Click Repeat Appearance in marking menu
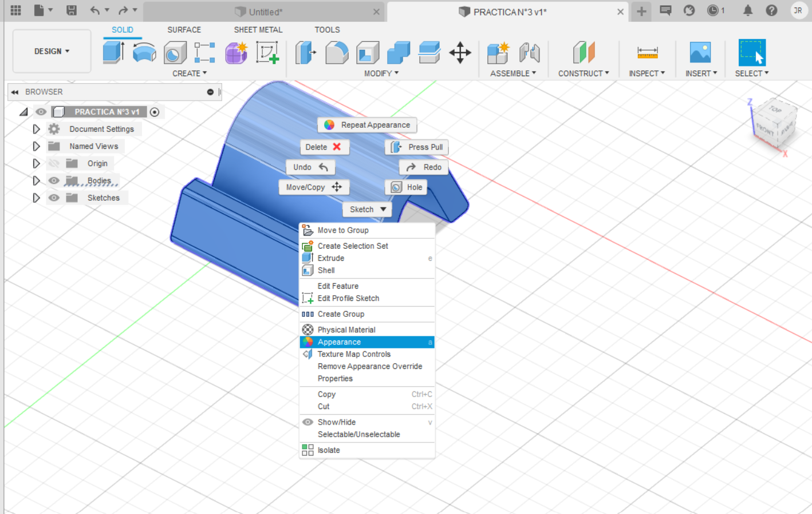The width and height of the screenshot is (812, 514). tap(368, 125)
